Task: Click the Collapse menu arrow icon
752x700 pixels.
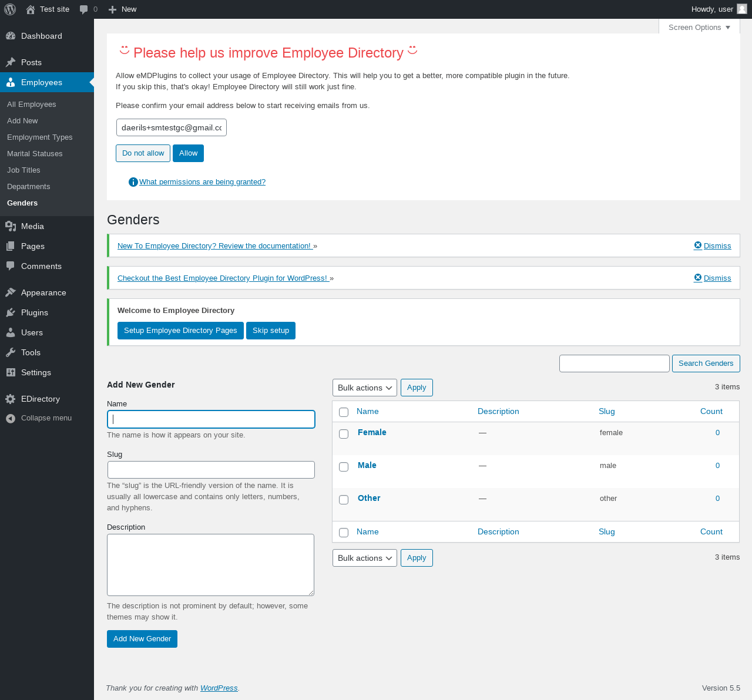Action: point(11,418)
